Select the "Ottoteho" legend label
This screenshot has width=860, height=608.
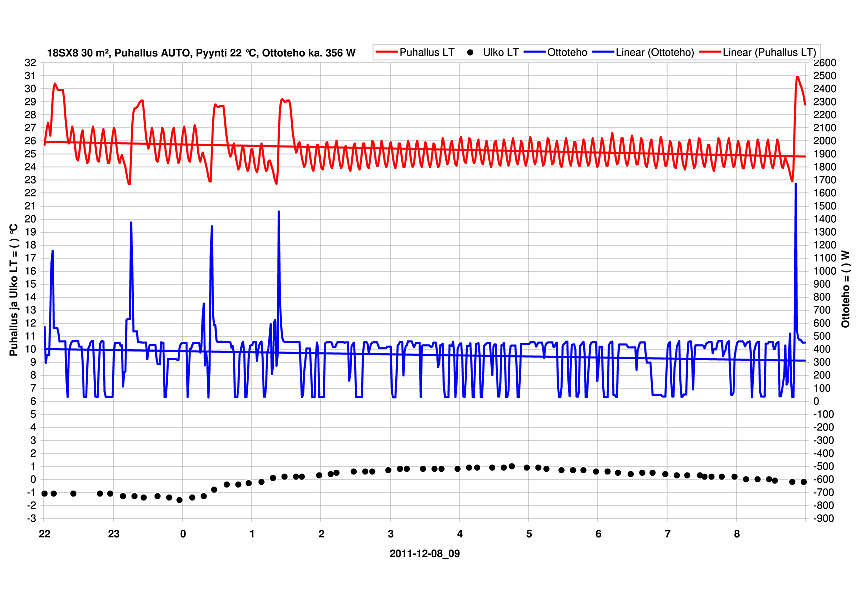pyautogui.click(x=567, y=52)
